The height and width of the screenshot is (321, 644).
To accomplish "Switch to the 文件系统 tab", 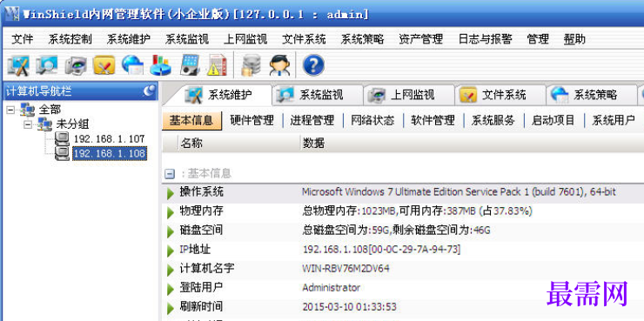I will tap(500, 95).
